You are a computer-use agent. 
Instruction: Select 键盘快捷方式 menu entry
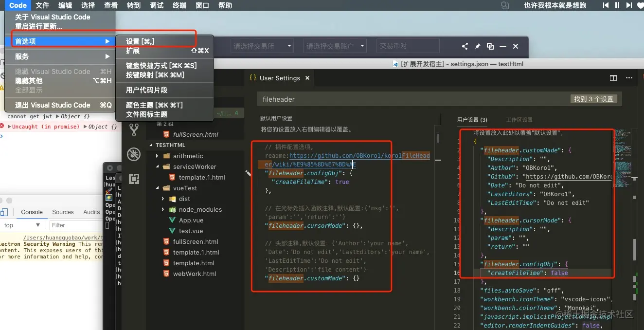(164, 66)
